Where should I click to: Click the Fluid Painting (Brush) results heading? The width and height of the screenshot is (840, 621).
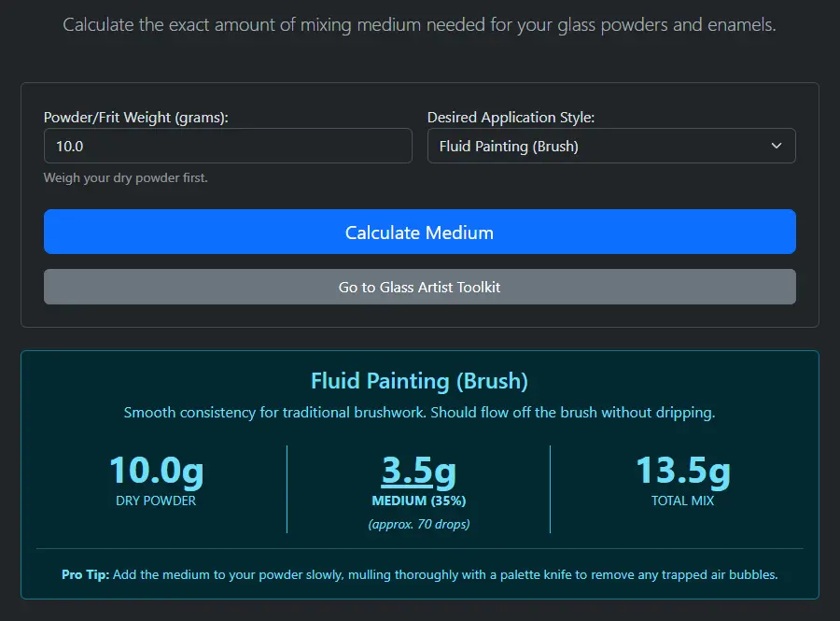point(420,381)
